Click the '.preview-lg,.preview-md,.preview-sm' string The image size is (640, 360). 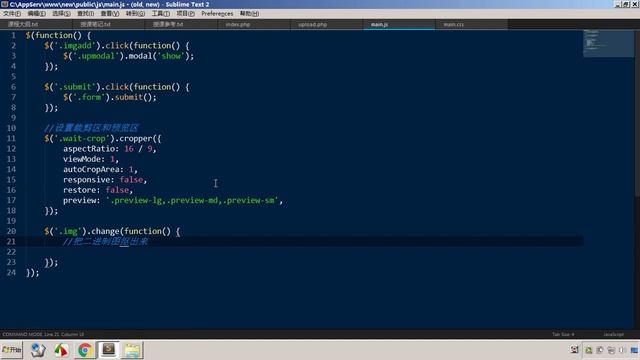(192, 200)
